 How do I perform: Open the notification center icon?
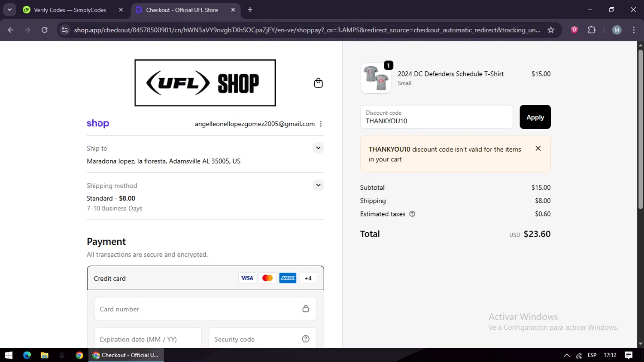(x=629, y=355)
